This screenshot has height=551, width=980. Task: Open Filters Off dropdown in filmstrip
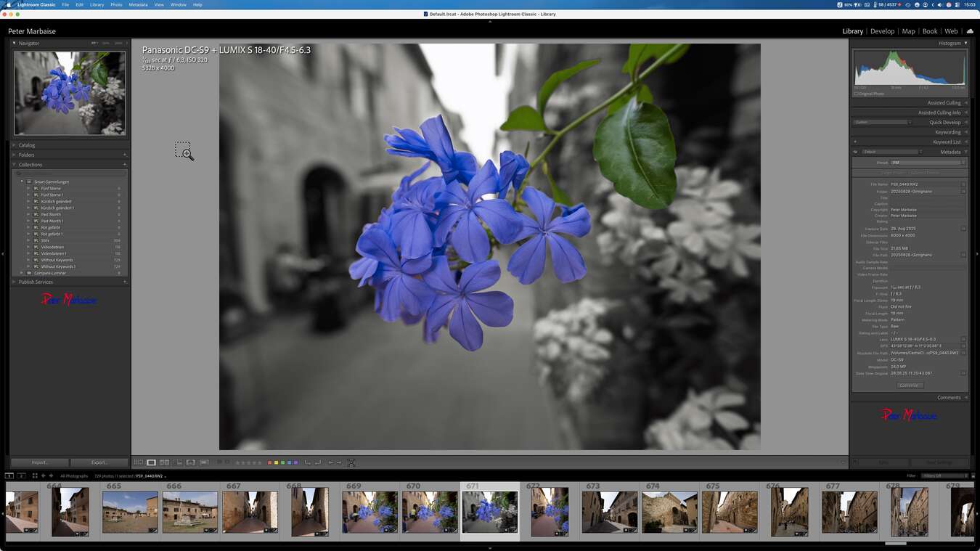point(944,476)
